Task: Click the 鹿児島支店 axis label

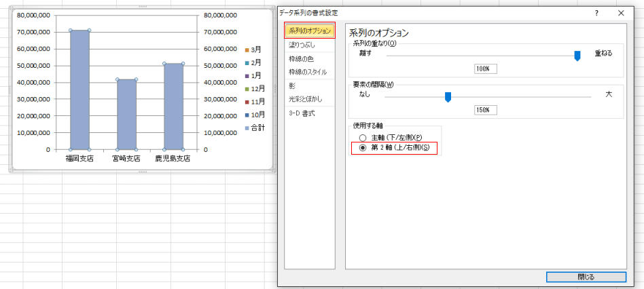Action: point(173,159)
